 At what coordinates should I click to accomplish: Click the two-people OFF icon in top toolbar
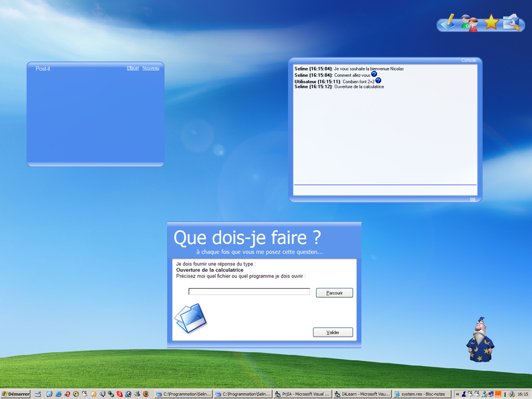pyautogui.click(x=470, y=23)
